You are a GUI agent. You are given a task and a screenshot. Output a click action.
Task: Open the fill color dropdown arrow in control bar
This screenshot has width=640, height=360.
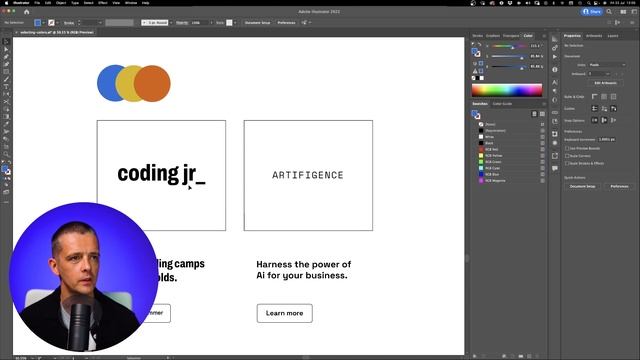[44, 23]
